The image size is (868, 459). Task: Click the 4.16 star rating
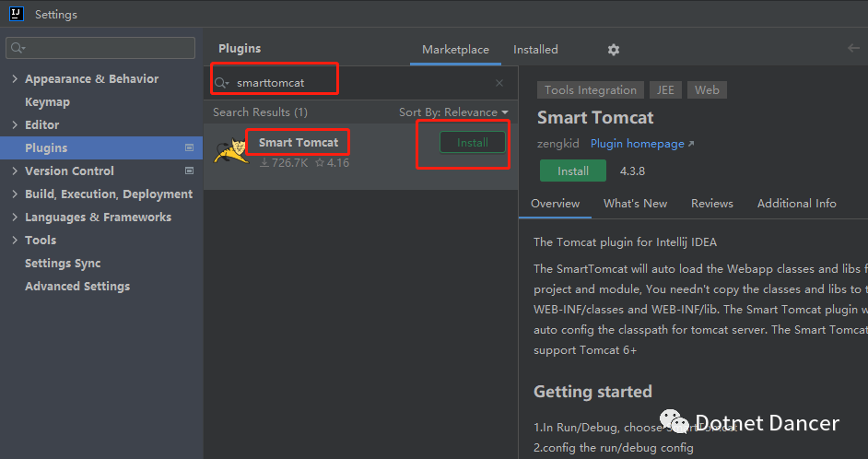332,163
